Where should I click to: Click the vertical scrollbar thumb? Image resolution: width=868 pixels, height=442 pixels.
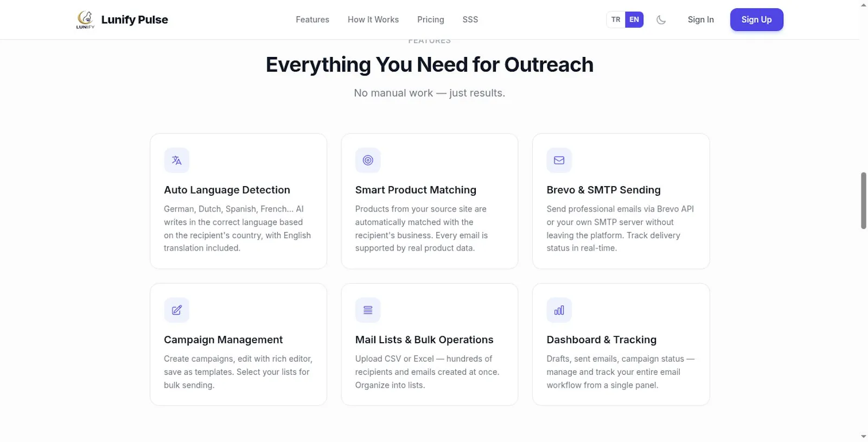864,201
